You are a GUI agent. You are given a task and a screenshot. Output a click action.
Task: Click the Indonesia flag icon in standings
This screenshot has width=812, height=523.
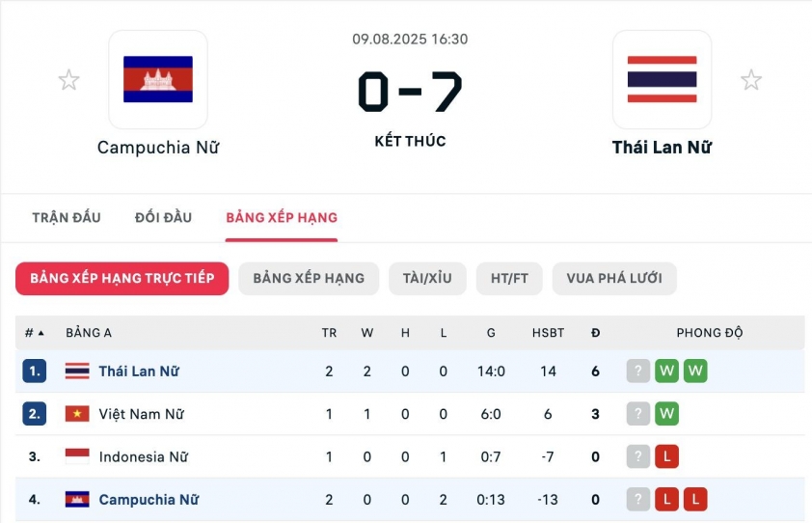pyautogui.click(x=77, y=456)
